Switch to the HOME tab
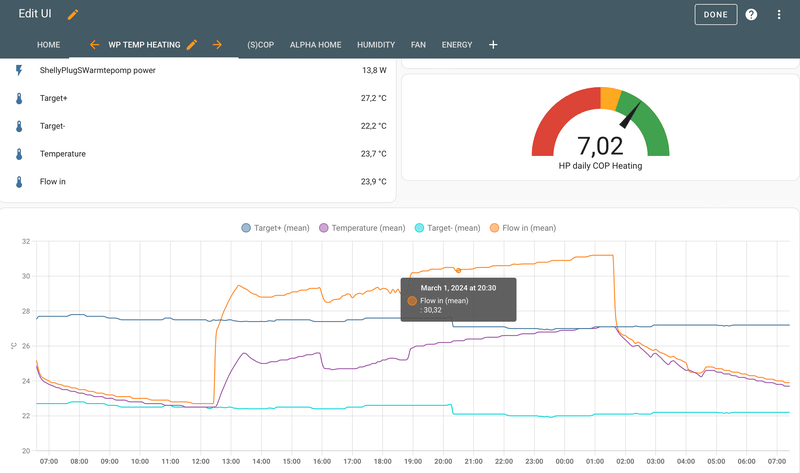This screenshot has height=473, width=800. (49, 45)
